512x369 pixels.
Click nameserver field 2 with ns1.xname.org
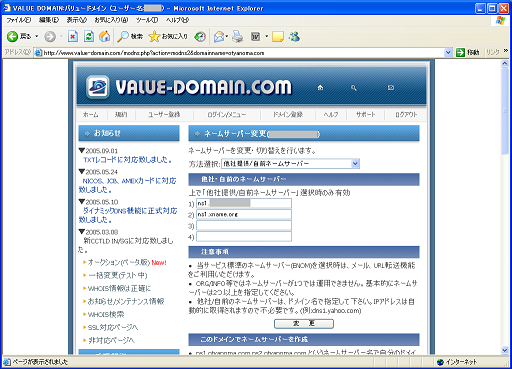click(244, 214)
